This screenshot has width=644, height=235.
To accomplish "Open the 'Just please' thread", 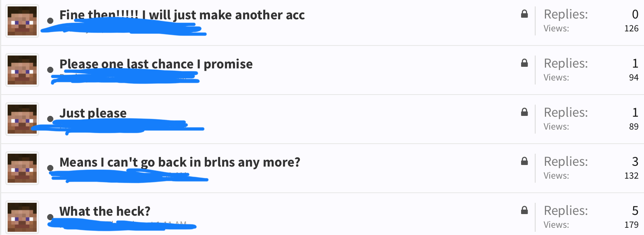I will pos(93,113).
